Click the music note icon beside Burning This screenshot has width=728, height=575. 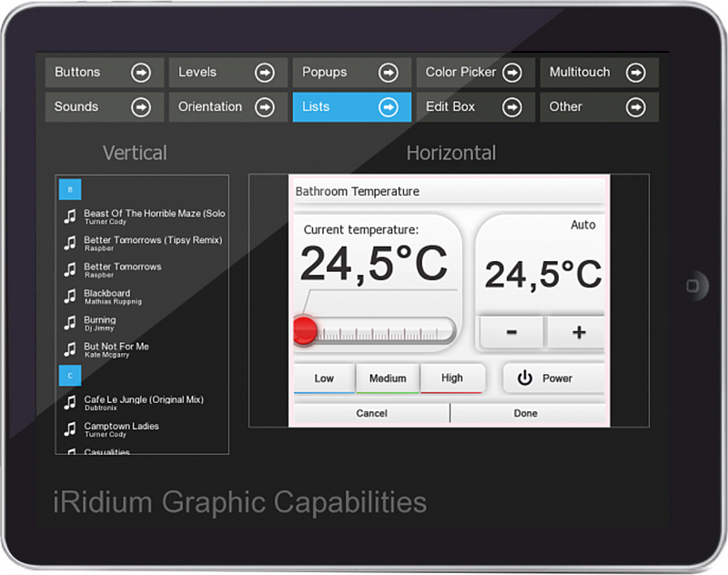coord(69,323)
